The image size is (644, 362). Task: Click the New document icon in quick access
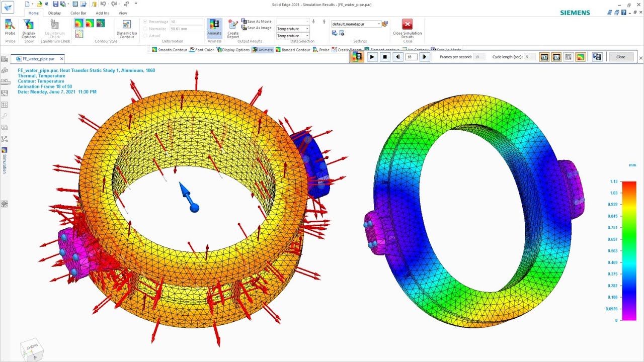click(27, 4)
